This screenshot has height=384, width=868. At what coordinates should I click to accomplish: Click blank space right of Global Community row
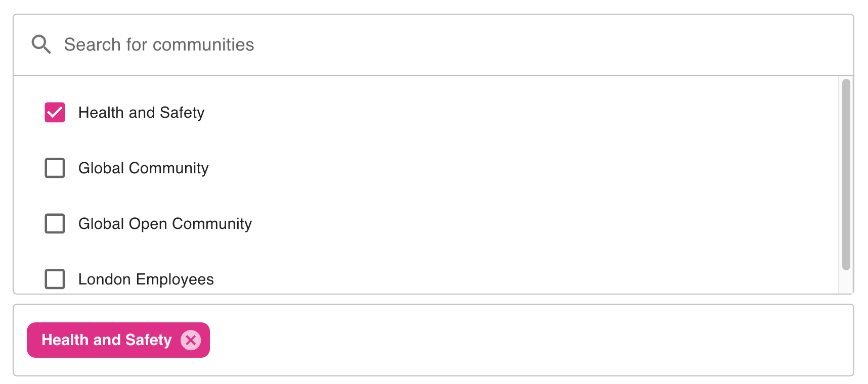[x=506, y=168]
